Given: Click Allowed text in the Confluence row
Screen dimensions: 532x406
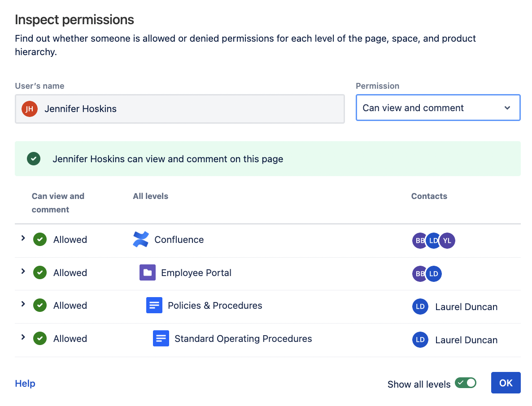Looking at the screenshot, I should click(x=70, y=240).
